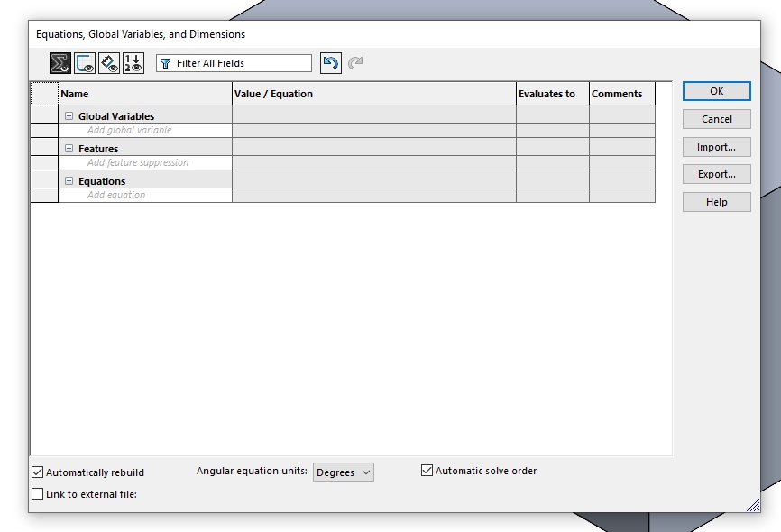Click the filter funnel icon

point(165,63)
